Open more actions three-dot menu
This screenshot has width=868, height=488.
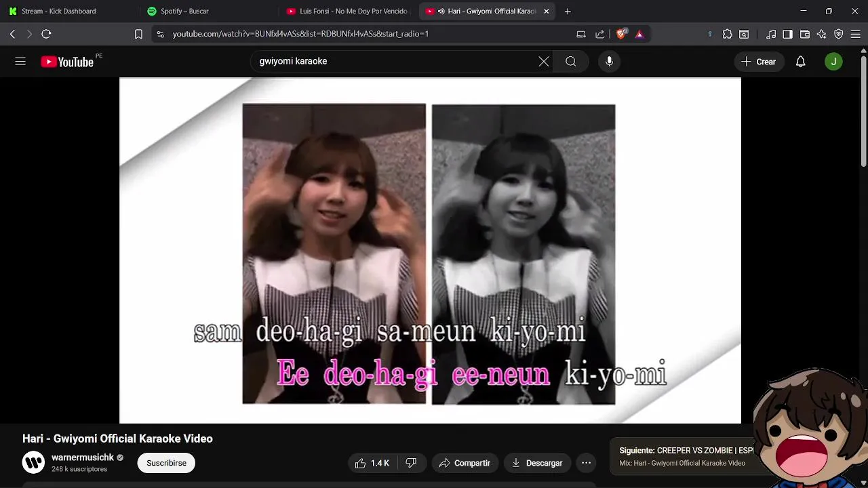coord(586,463)
